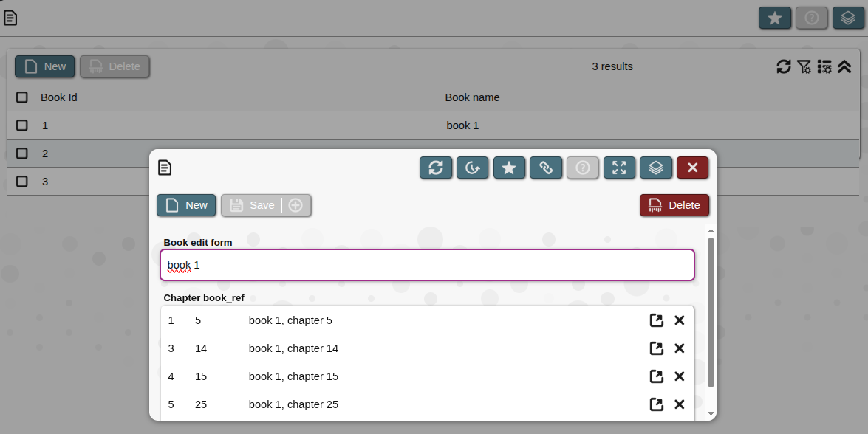Check the checkbox for Book Id 1

(22, 125)
